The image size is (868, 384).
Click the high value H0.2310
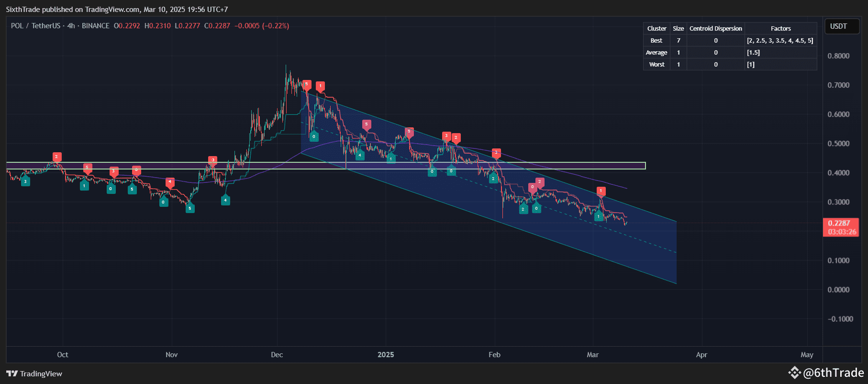pyautogui.click(x=157, y=26)
